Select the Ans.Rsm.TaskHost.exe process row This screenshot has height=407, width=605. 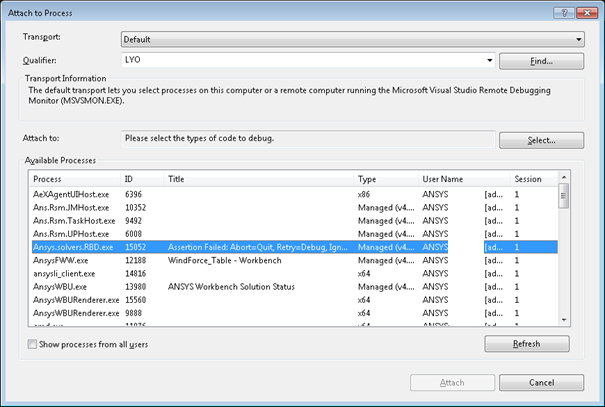294,221
